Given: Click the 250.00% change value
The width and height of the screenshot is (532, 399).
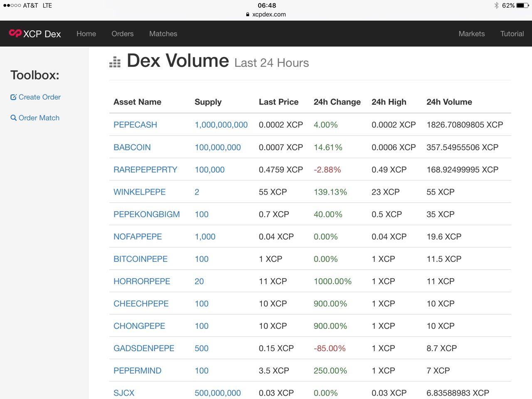Looking at the screenshot, I should pyautogui.click(x=330, y=371).
